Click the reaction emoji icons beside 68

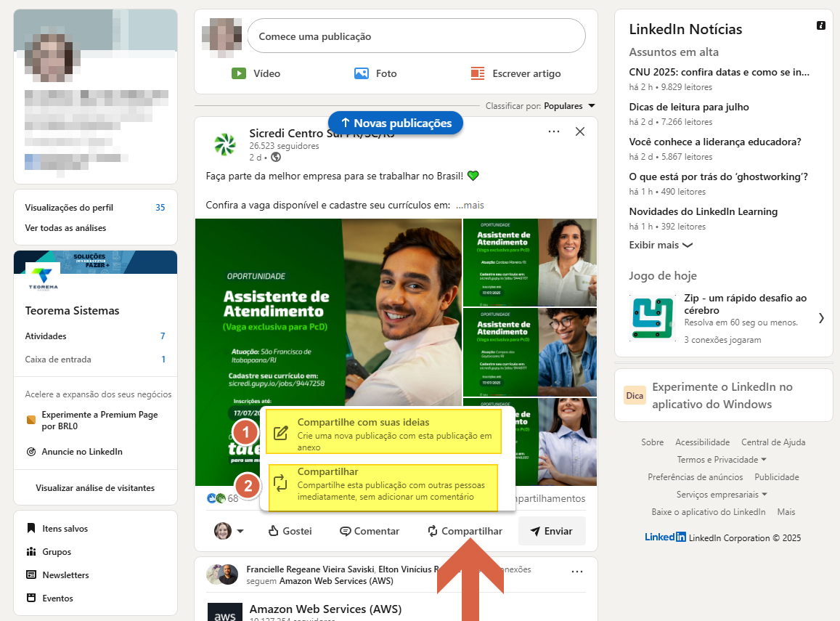216,498
